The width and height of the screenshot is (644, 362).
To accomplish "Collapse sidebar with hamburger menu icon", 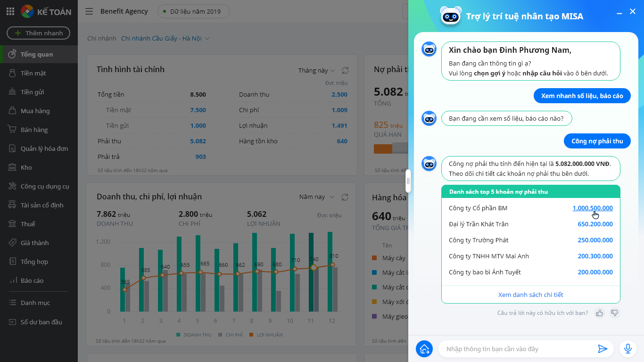I will click(x=89, y=11).
